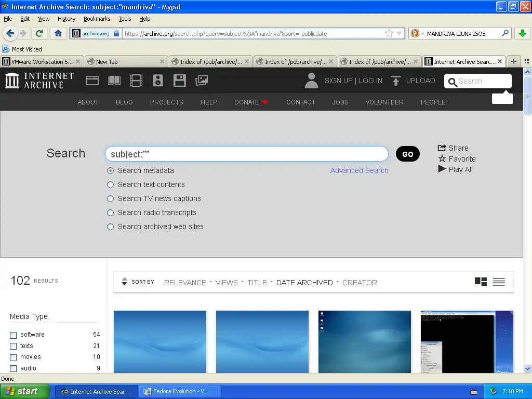The height and width of the screenshot is (399, 532).
Task: Open the Audio speaker icon
Action: pyautogui.click(x=158, y=81)
